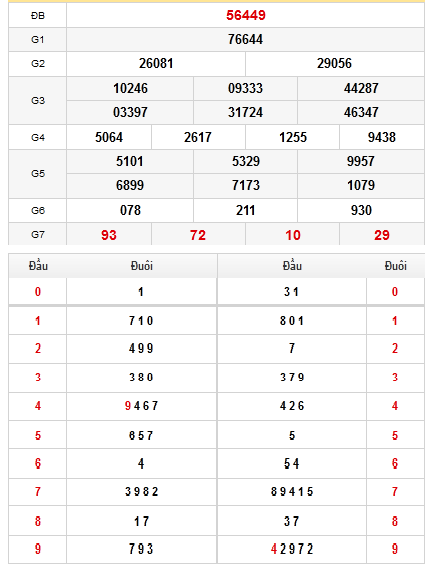429x567 pixels.
Task: Click the red G7 number 29
Action: [x=382, y=235]
